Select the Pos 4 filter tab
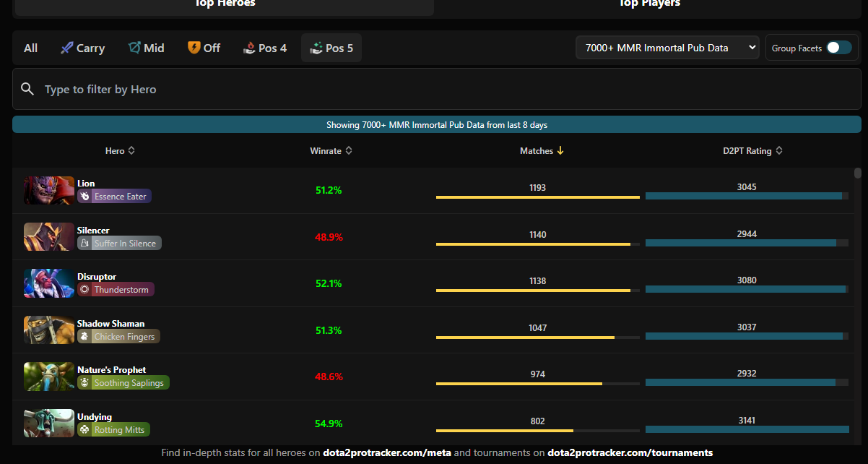Viewport: 868px width, 464px height. click(264, 48)
